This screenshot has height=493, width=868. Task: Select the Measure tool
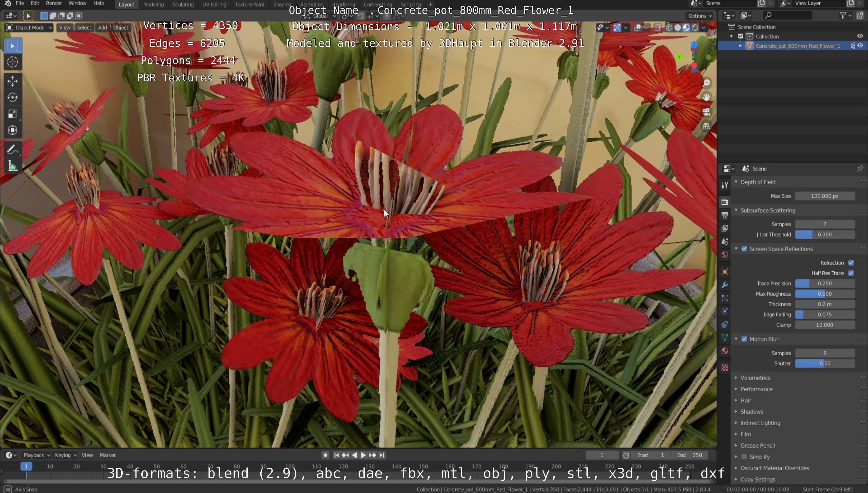(12, 166)
